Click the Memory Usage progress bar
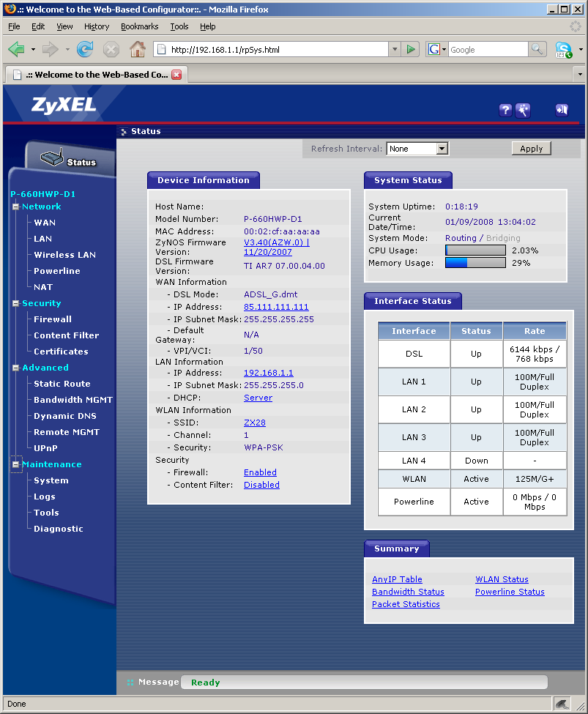 click(x=475, y=263)
